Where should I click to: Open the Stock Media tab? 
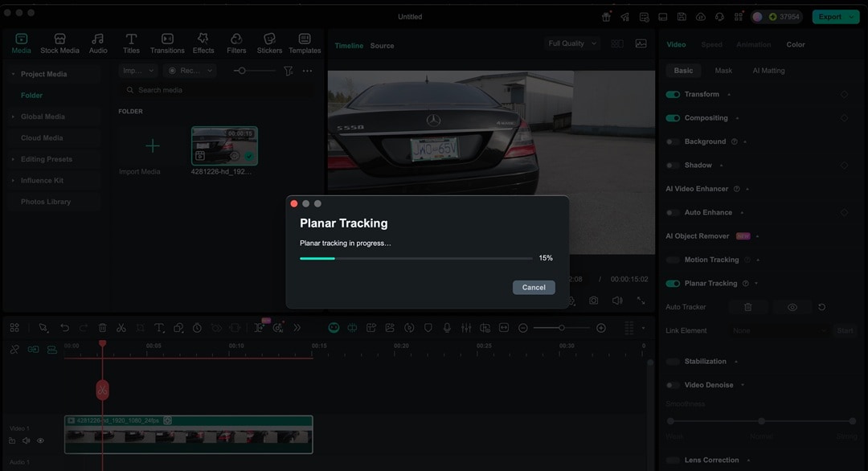coord(59,43)
